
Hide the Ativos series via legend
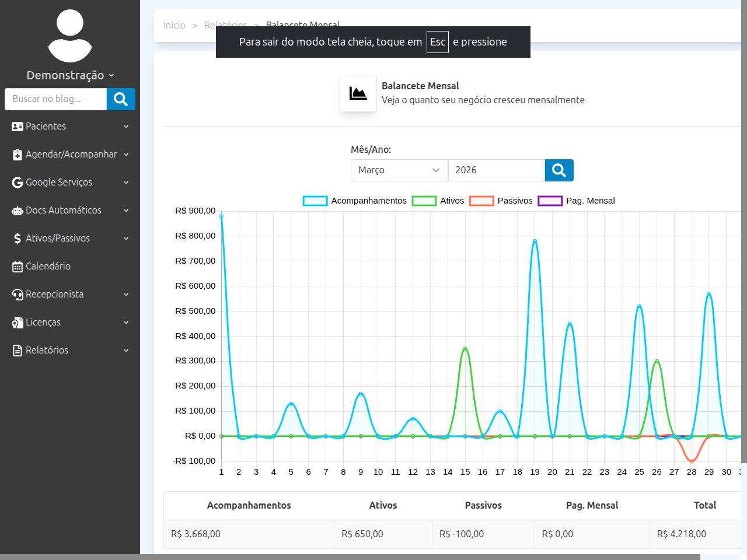coord(424,201)
